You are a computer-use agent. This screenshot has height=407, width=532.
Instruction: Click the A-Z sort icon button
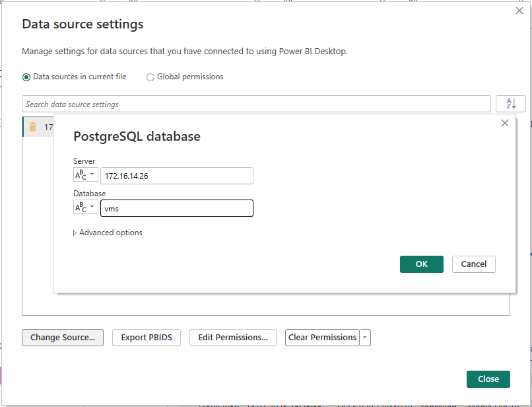511,104
